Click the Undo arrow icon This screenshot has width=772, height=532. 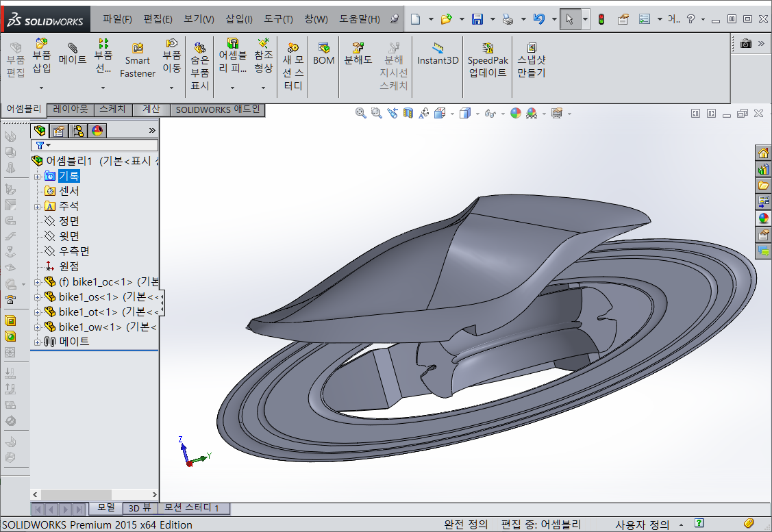tap(539, 19)
